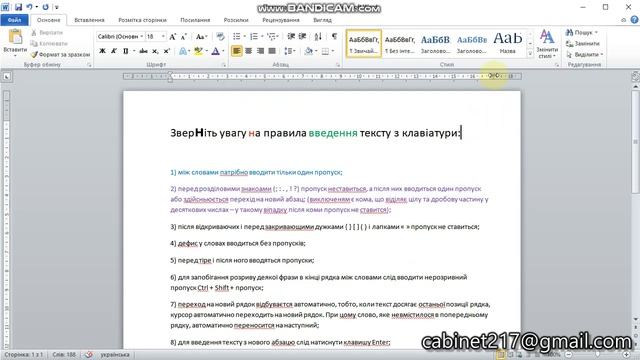
Task: Apply the first Заголовок heading style
Action: pyautogui.click(x=435, y=43)
